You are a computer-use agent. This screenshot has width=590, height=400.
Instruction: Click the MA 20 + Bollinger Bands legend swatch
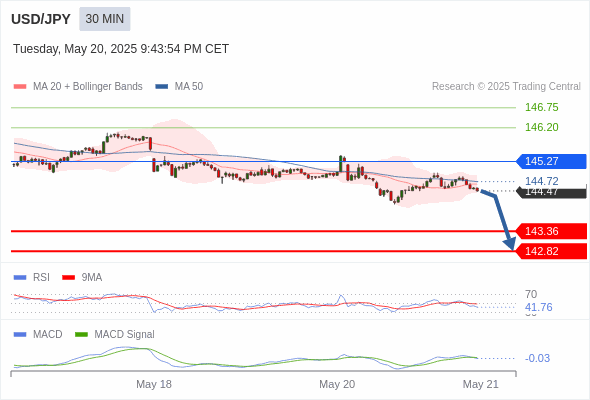[x=20, y=87]
